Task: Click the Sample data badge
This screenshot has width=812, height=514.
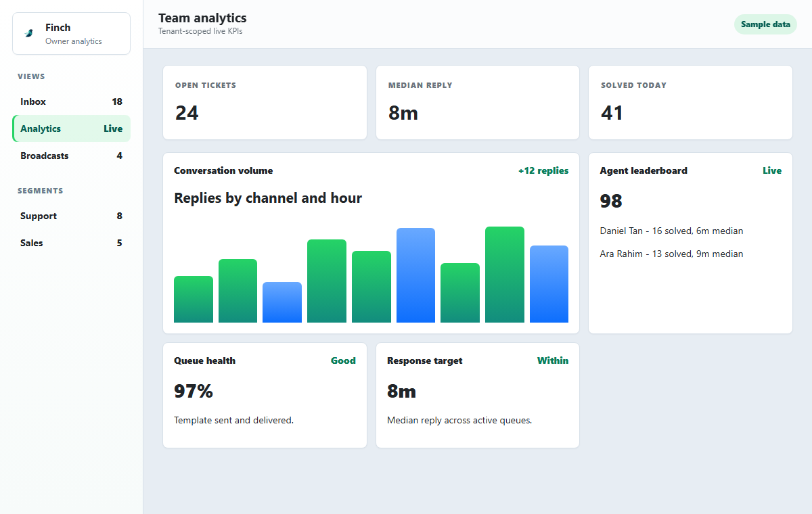Action: (x=765, y=24)
